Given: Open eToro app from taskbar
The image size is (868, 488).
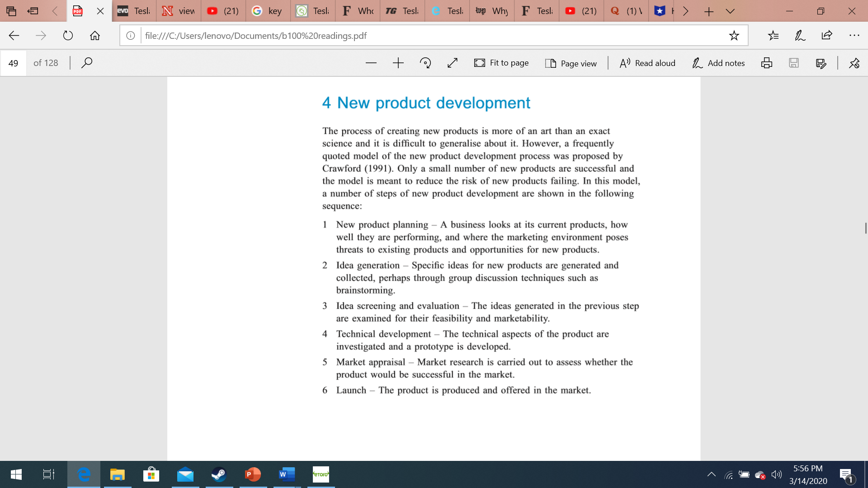Looking at the screenshot, I should click(x=321, y=474).
